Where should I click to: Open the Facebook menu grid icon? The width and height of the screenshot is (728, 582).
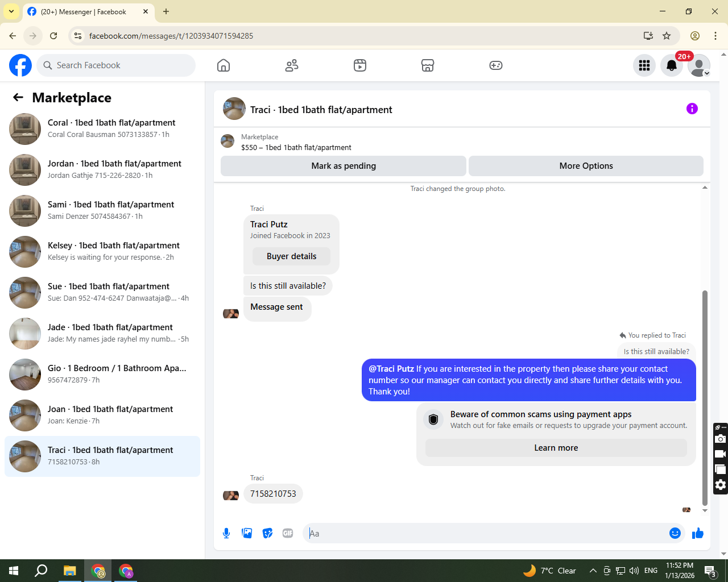pyautogui.click(x=644, y=65)
